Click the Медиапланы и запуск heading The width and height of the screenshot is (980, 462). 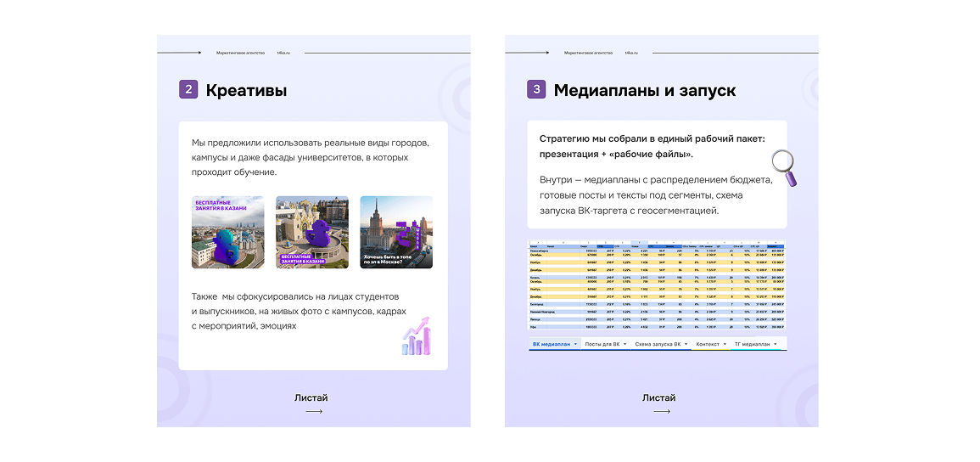(645, 90)
